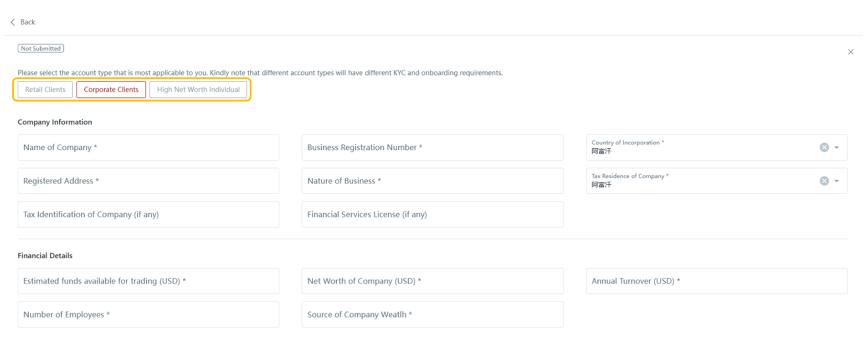The width and height of the screenshot is (868, 339).
Task: Click Estimated funds available for trading field
Action: [x=148, y=281]
